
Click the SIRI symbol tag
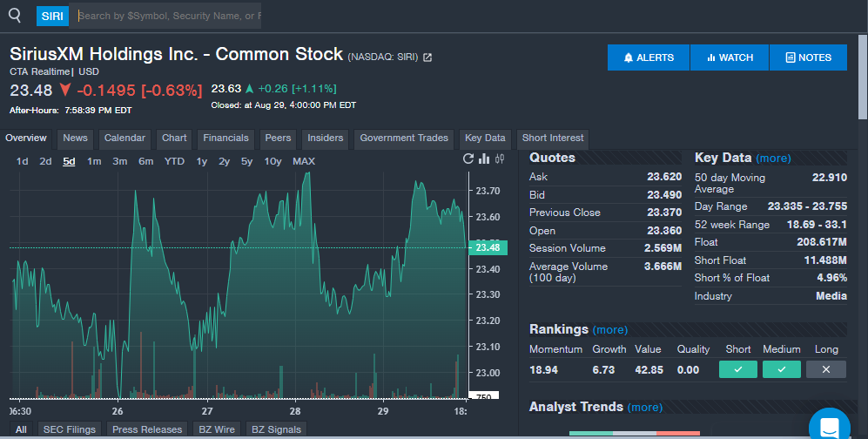pyautogui.click(x=52, y=16)
